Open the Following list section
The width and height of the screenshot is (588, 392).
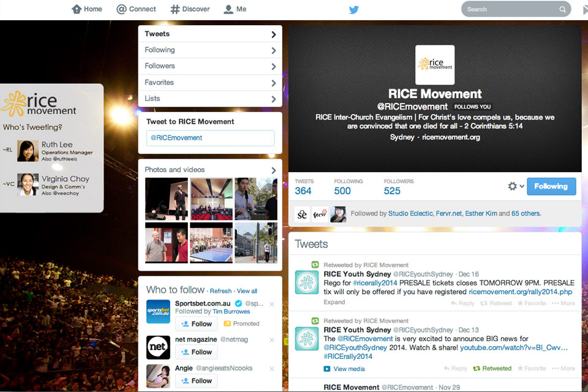(210, 50)
